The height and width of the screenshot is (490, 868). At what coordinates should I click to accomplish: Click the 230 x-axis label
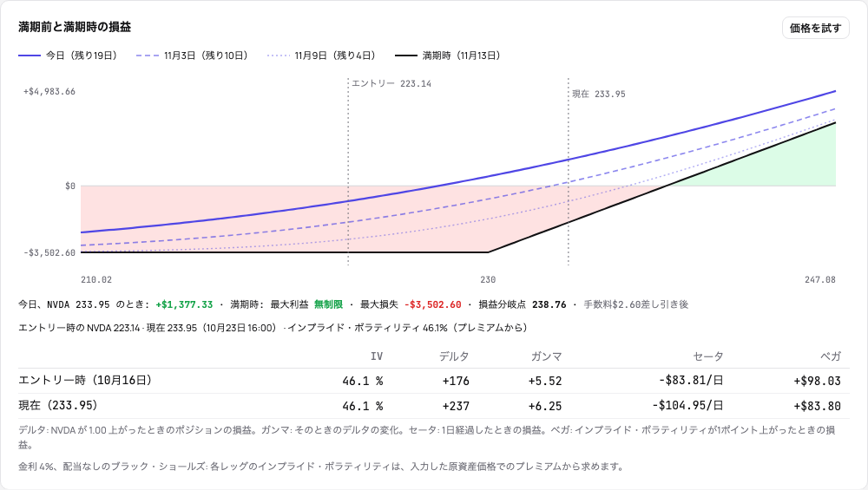488,280
